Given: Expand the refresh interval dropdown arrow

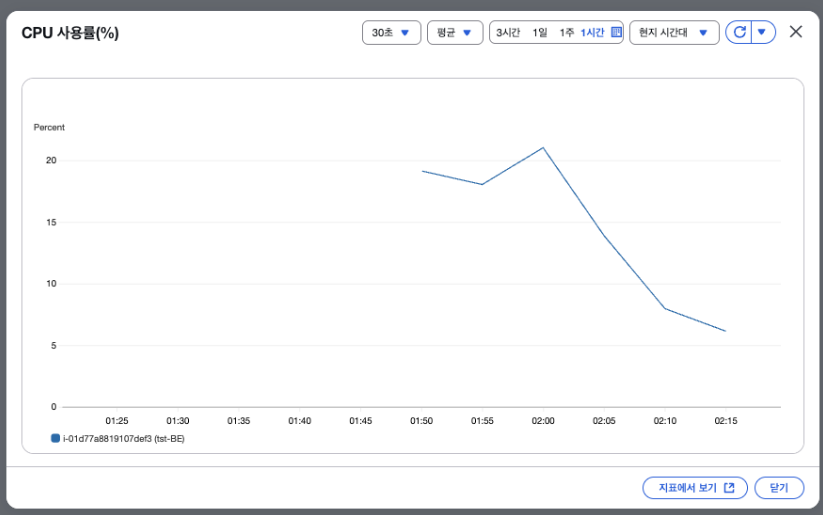Looking at the screenshot, I should [x=763, y=33].
